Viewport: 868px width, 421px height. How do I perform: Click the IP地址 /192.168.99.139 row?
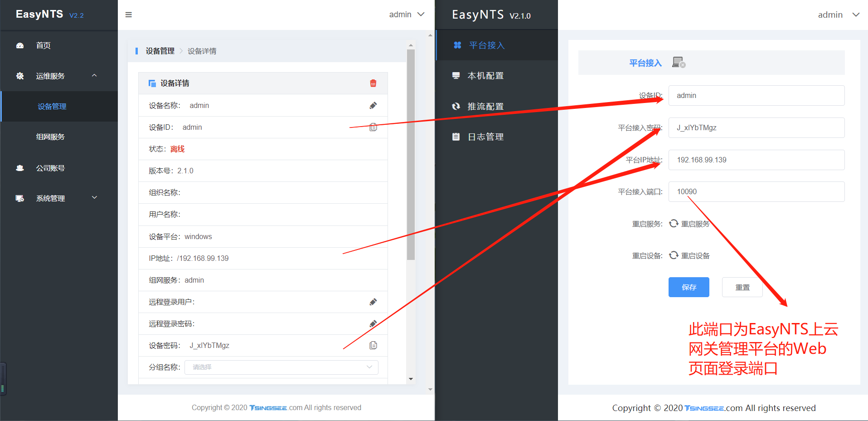(x=263, y=258)
